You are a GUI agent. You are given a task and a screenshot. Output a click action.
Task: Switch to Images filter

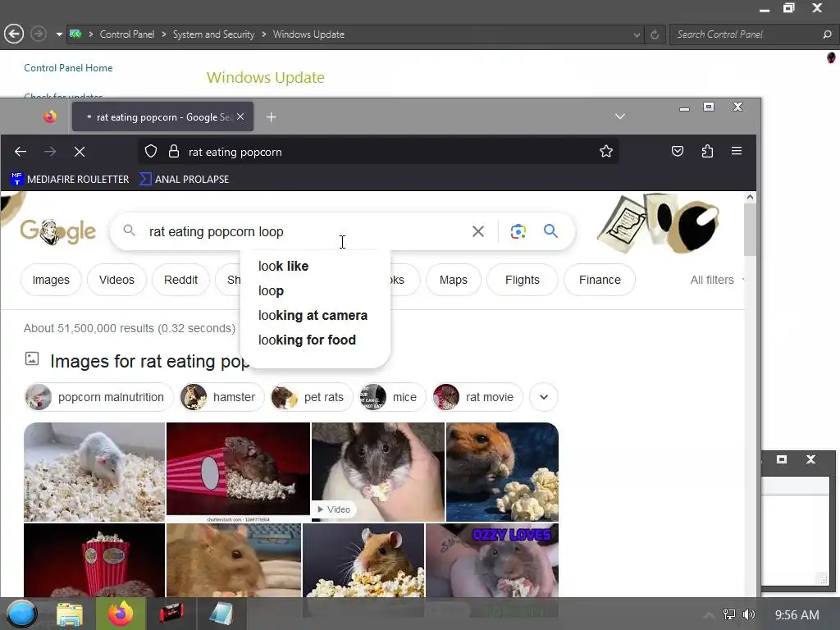(x=51, y=280)
